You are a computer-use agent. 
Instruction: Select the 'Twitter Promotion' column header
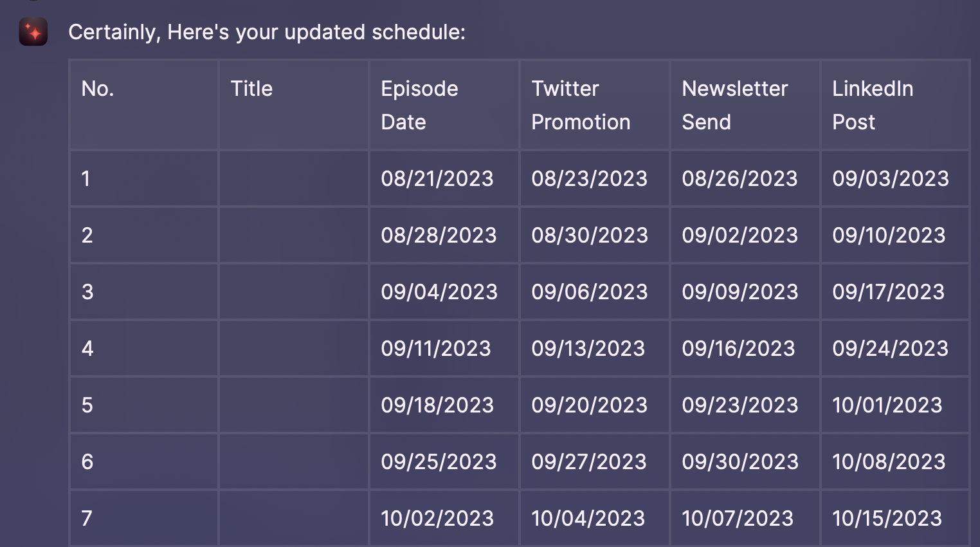click(581, 105)
